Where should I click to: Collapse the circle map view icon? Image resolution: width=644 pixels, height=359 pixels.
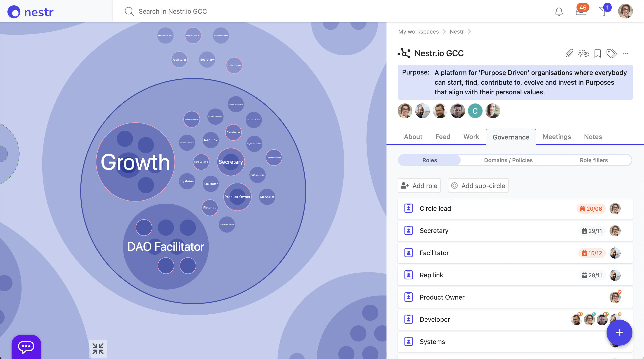(98, 349)
